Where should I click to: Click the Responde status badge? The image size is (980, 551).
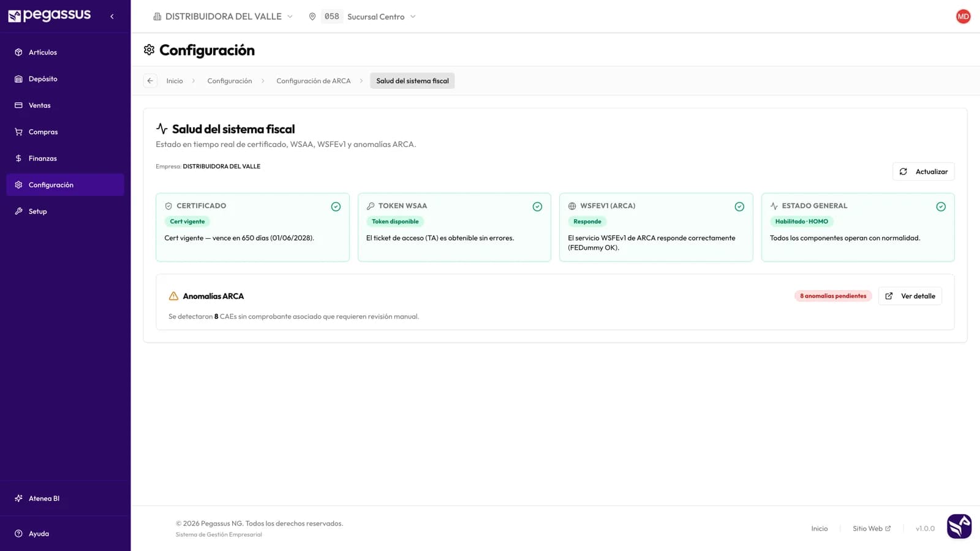pyautogui.click(x=587, y=222)
